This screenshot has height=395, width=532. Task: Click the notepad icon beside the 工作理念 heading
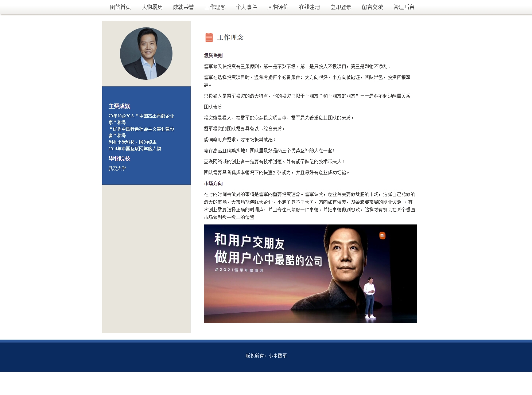pos(209,37)
